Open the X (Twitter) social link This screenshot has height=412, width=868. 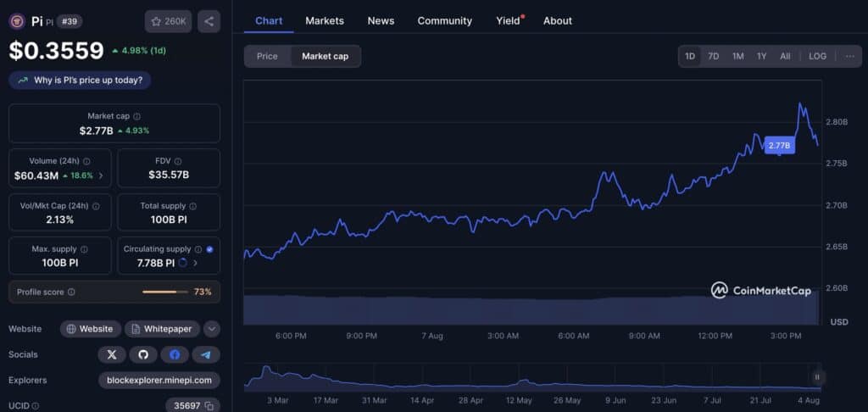112,354
